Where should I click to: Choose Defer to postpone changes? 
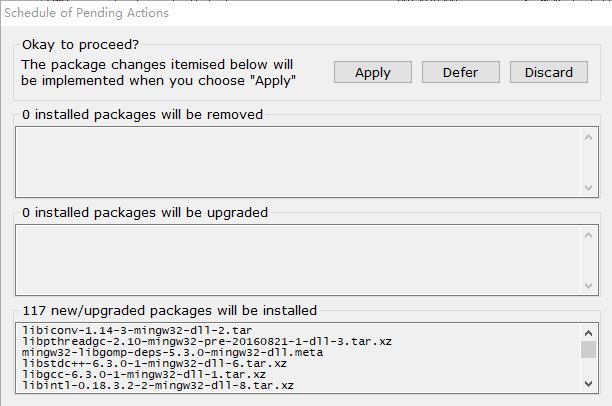461,72
